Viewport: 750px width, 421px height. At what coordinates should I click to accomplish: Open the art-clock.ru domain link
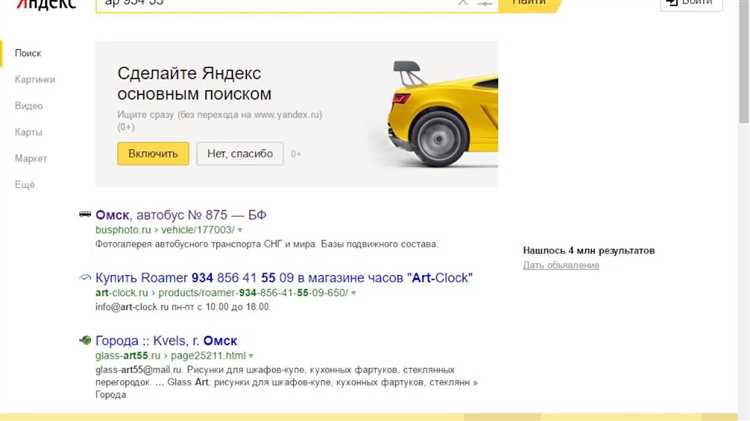click(121, 292)
